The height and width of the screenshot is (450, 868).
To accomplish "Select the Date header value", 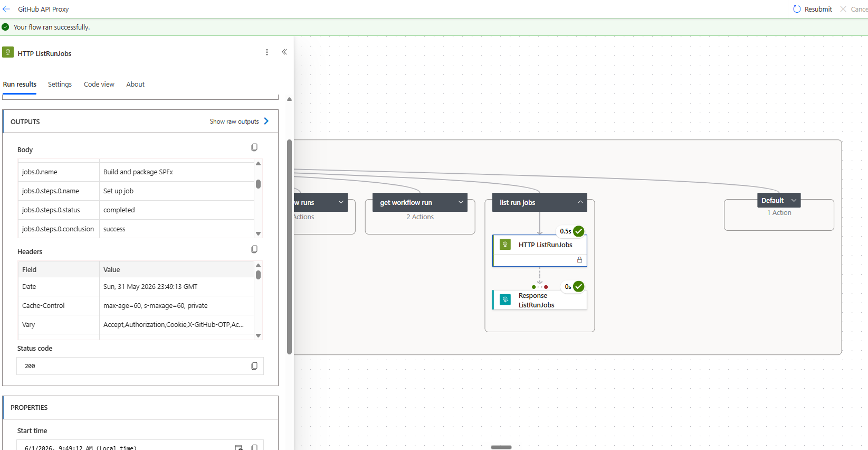I will click(150, 287).
